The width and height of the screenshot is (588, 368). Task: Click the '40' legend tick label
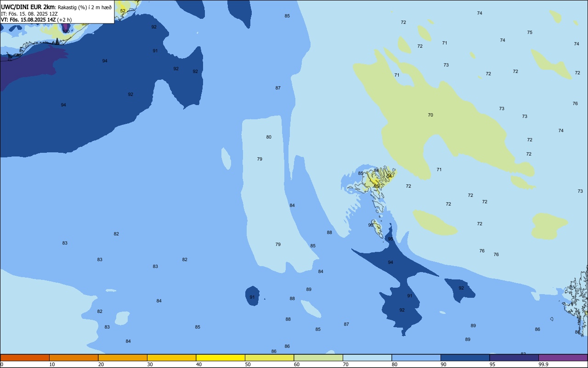click(x=199, y=364)
